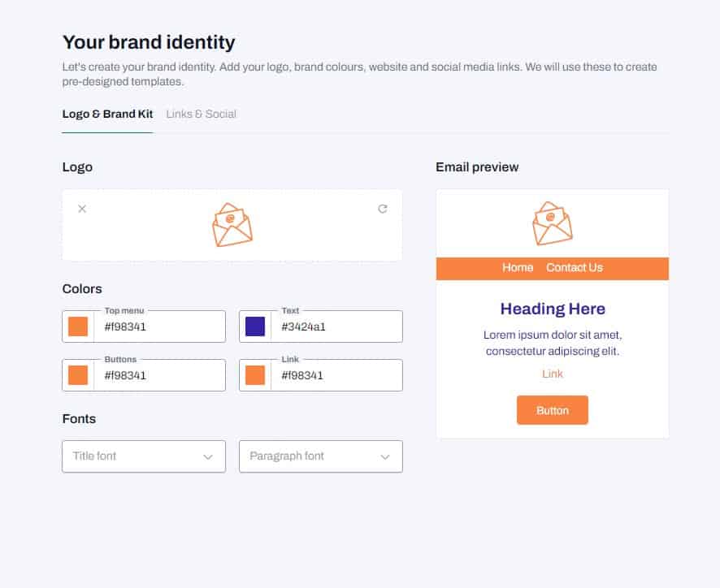The image size is (720, 588).
Task: Click the refresh logo icon
Action: pyautogui.click(x=383, y=209)
